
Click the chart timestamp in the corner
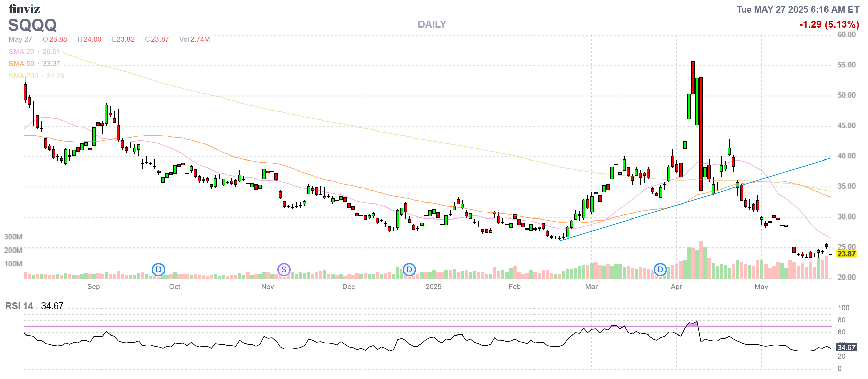coord(798,9)
